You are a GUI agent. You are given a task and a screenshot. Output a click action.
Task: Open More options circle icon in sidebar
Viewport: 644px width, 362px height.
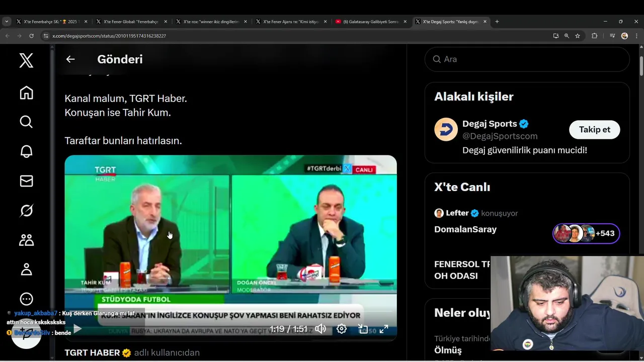26,299
